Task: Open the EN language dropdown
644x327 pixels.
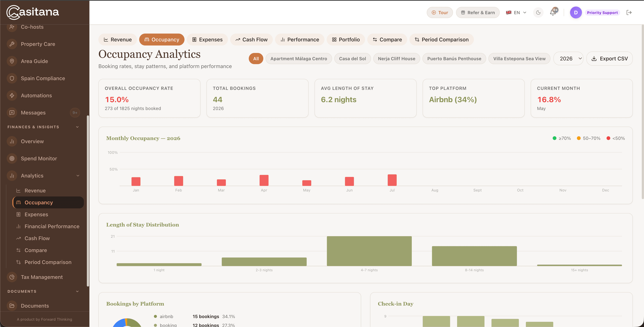Action: click(516, 12)
